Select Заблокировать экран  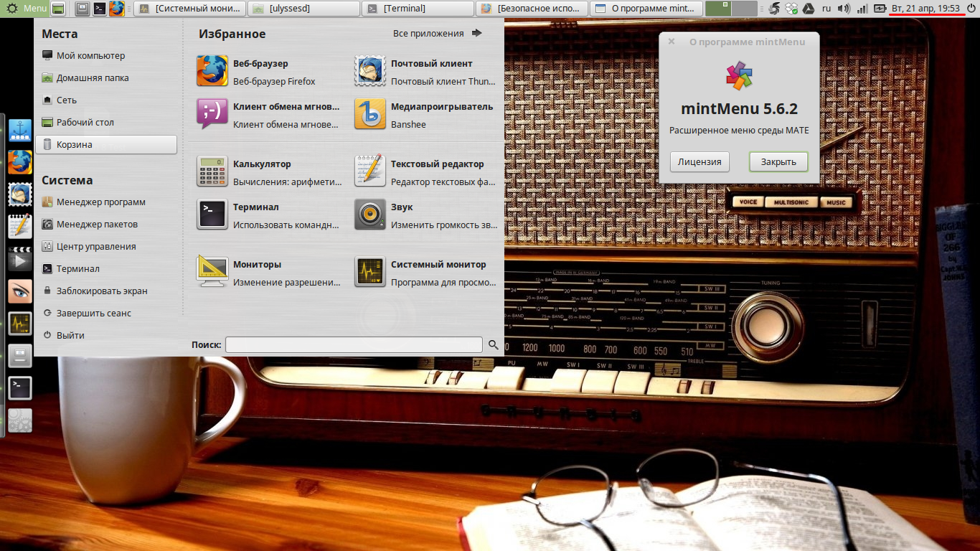(x=106, y=291)
